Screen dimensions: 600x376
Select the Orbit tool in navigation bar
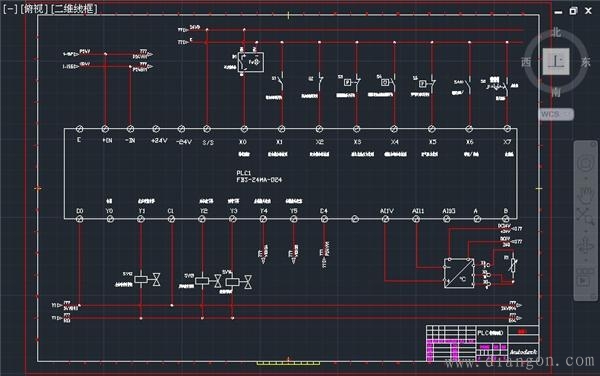[x=585, y=245]
